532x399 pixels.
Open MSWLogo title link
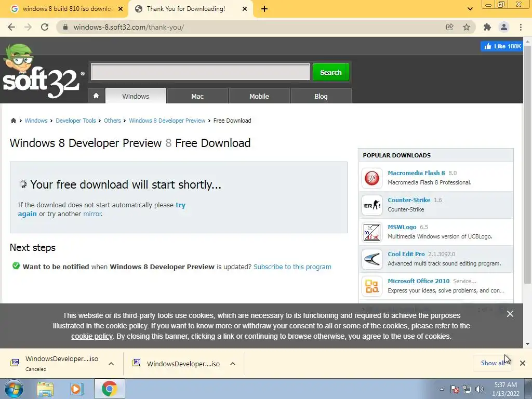coord(402,227)
